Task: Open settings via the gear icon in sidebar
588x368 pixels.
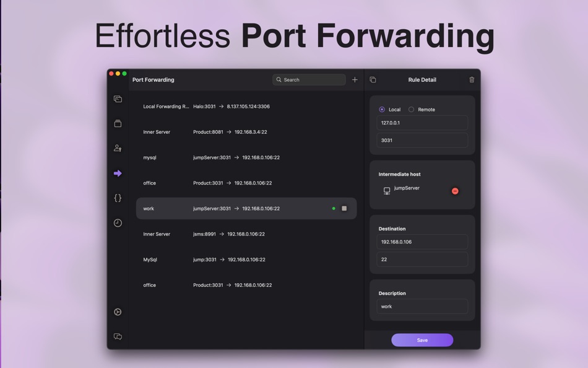Action: click(x=118, y=312)
